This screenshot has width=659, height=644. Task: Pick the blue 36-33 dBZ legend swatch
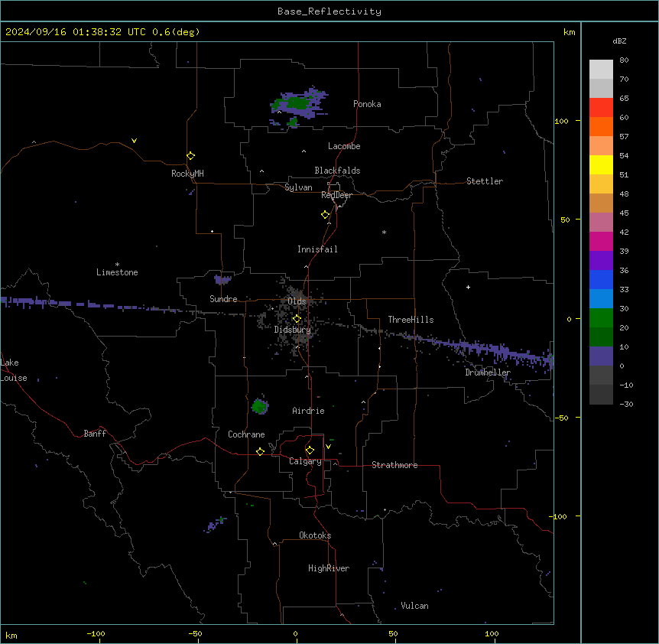[x=601, y=279]
